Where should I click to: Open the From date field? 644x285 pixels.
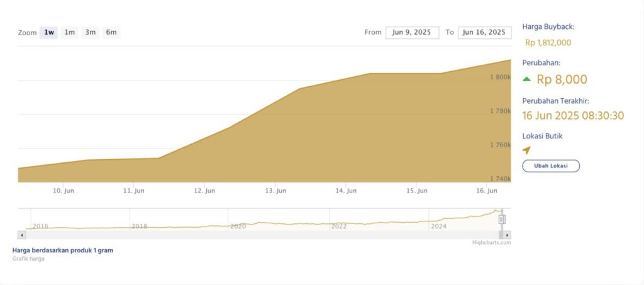click(x=411, y=32)
